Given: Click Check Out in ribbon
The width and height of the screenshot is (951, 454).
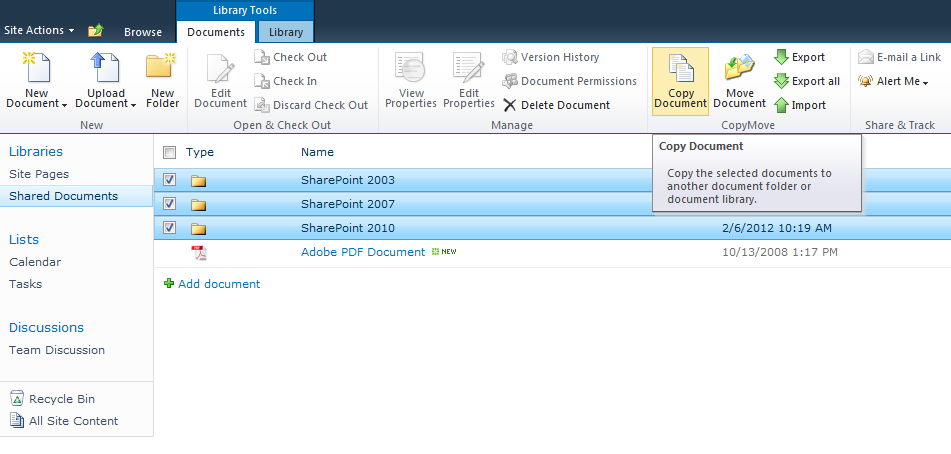Looking at the screenshot, I should tap(291, 58).
